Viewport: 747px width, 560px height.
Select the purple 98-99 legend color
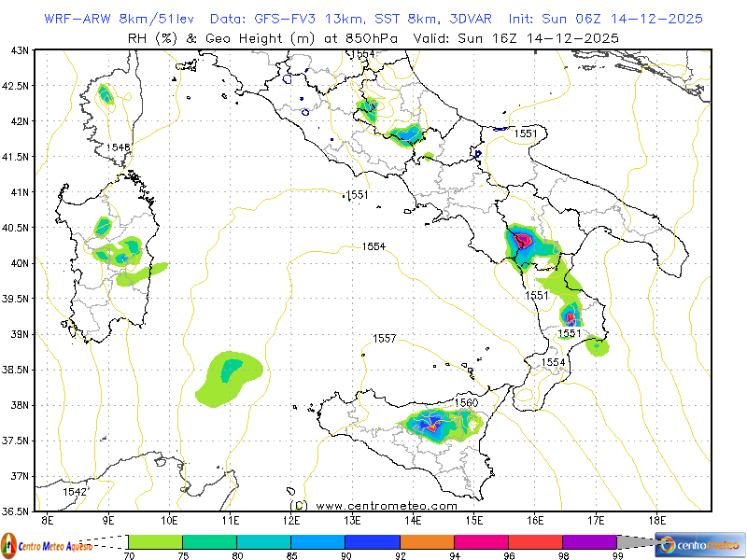(x=589, y=541)
